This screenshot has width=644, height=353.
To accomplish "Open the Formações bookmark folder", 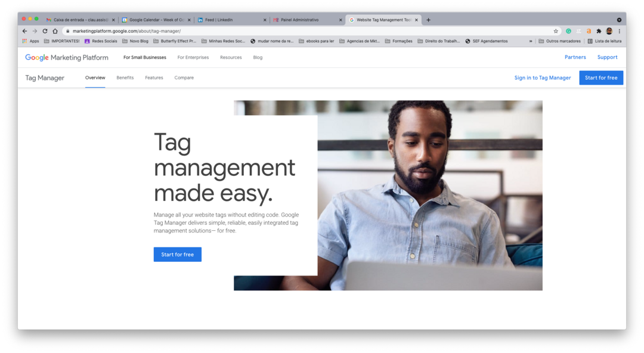I will pyautogui.click(x=398, y=41).
